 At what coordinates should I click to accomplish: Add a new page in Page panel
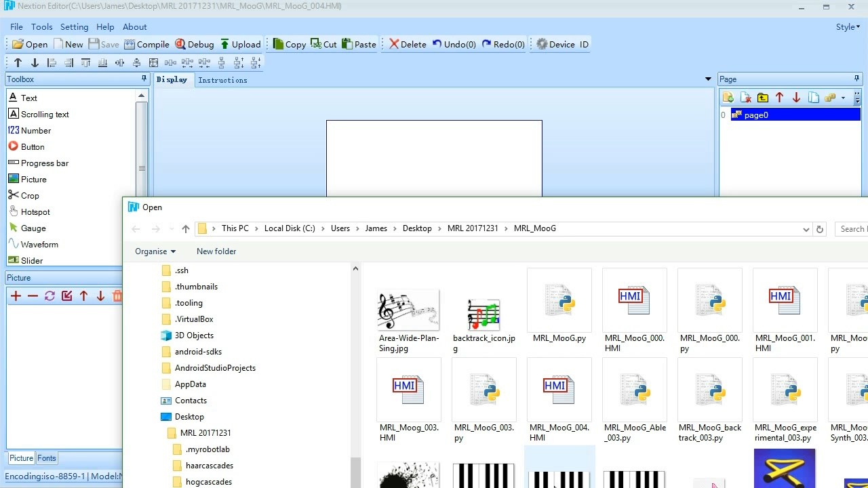[728, 98]
